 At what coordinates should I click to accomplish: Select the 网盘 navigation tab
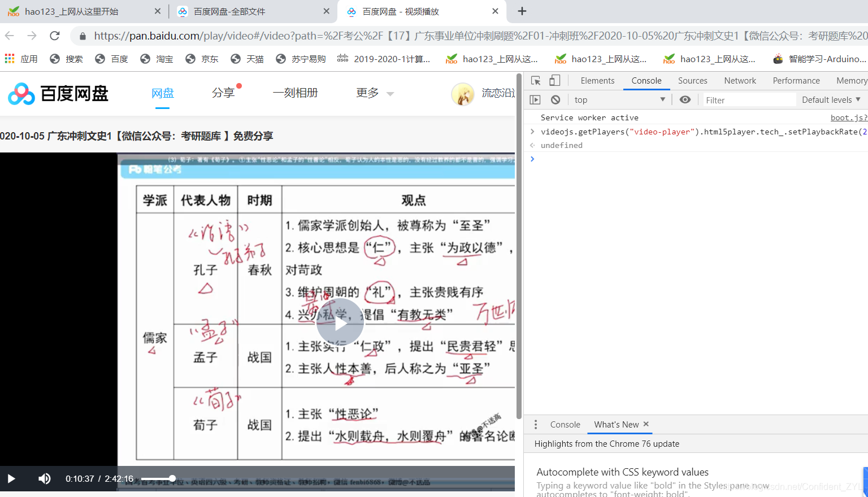pos(163,93)
